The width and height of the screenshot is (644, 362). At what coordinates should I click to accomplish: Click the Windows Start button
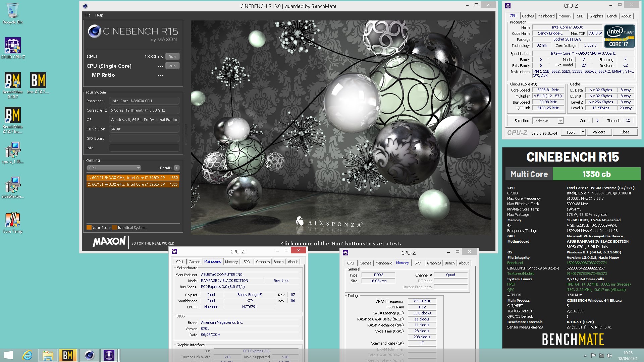[x=8, y=355]
